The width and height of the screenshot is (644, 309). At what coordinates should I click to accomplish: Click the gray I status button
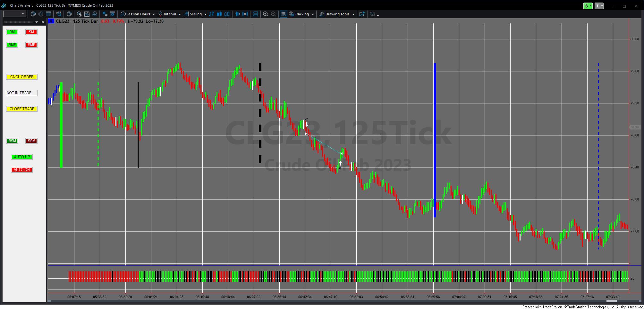coord(599,6)
